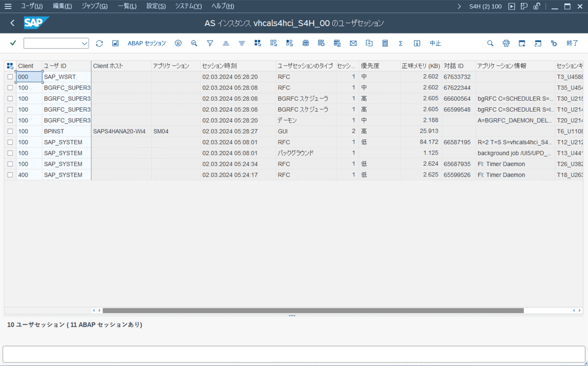Viewport: 588px width, 366px height.
Task: Click the ABAP セッション button
Action: pos(147,43)
